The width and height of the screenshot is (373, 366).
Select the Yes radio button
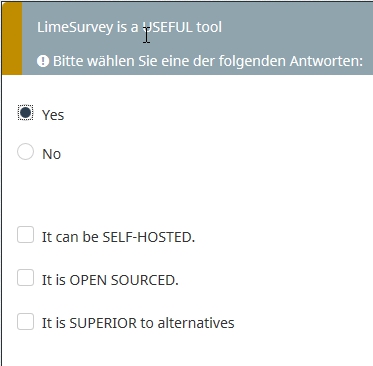pyautogui.click(x=25, y=113)
